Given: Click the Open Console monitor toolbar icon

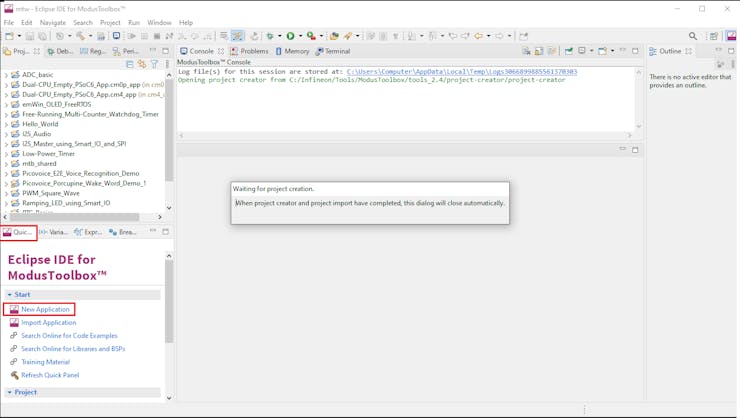Looking at the screenshot, I should click(116, 36).
